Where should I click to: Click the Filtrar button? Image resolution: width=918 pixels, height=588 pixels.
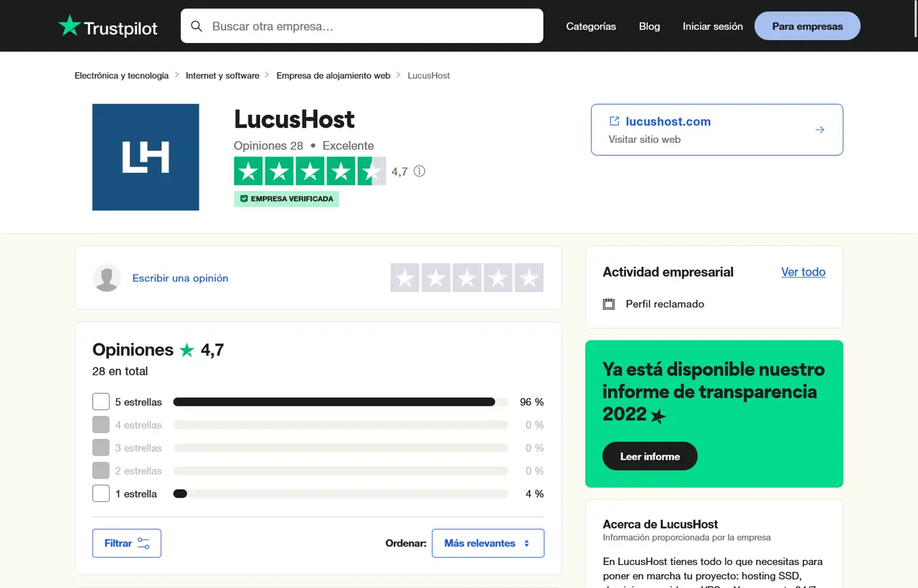click(x=127, y=544)
